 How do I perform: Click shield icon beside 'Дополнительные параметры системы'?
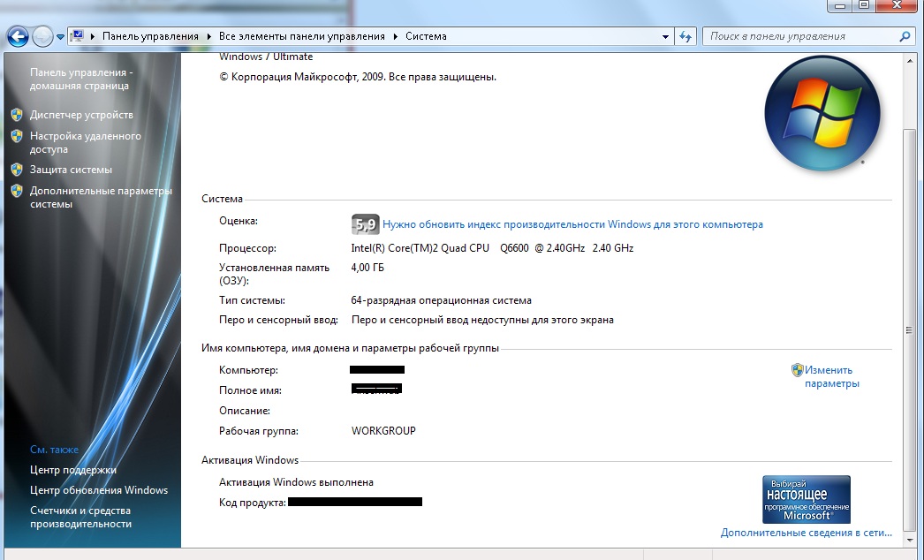pos(17,191)
